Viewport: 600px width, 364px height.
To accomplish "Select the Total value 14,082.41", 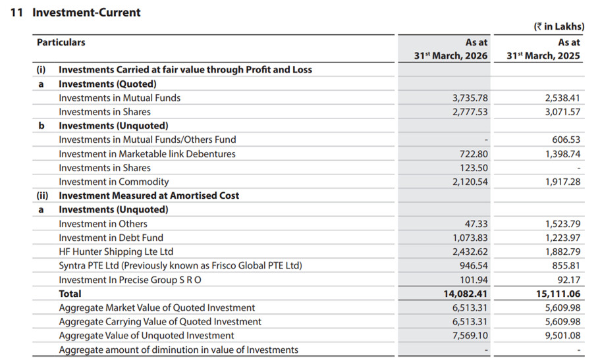I will [465, 294].
